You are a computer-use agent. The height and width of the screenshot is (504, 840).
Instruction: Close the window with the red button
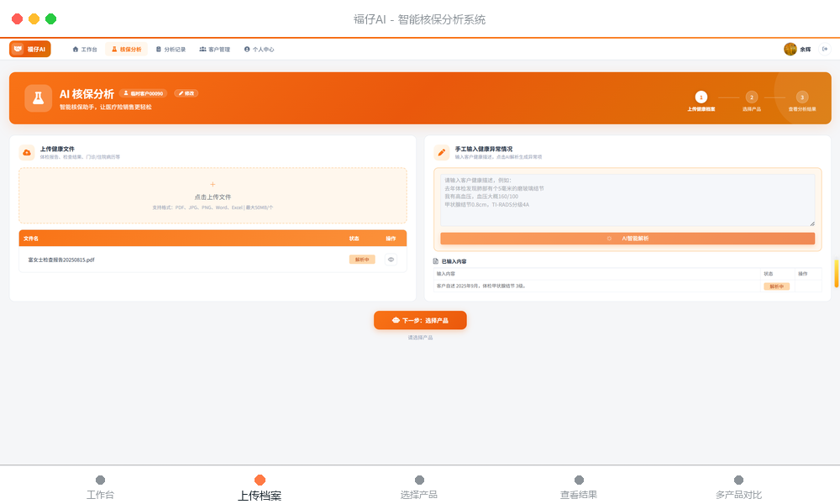click(x=17, y=19)
